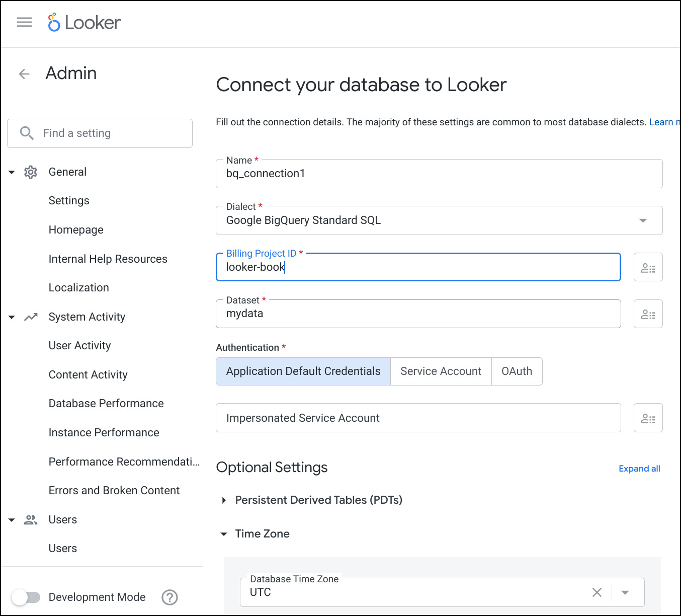This screenshot has width=681, height=616.
Task: Open user attribute picker for Billing Project ID
Action: pos(648,267)
